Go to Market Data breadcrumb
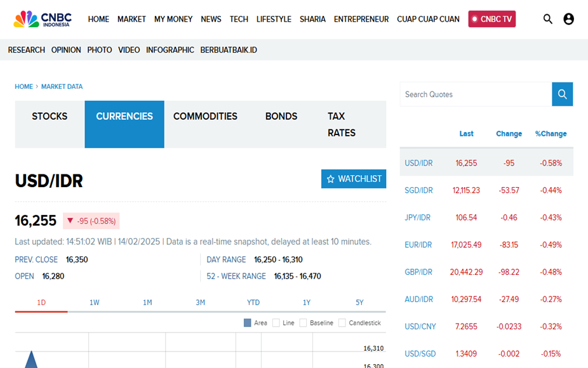Image resolution: width=588 pixels, height=368 pixels. 62,86
